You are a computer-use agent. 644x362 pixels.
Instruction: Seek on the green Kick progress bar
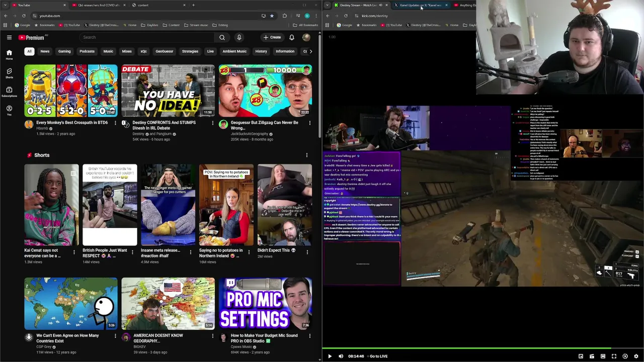pos(466,348)
